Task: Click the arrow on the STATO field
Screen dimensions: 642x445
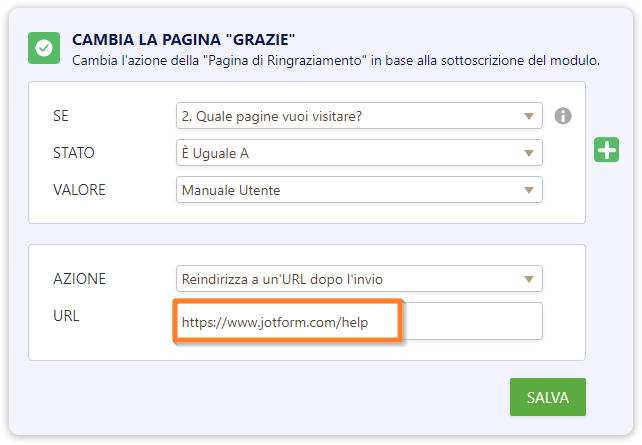Action: pos(529,153)
